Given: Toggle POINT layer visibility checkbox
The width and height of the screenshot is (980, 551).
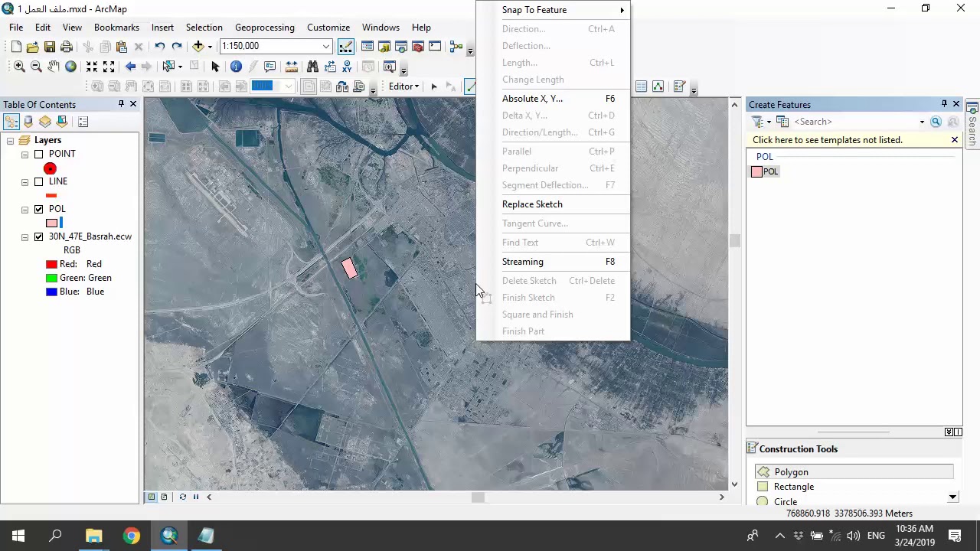Looking at the screenshot, I should 38,154.
